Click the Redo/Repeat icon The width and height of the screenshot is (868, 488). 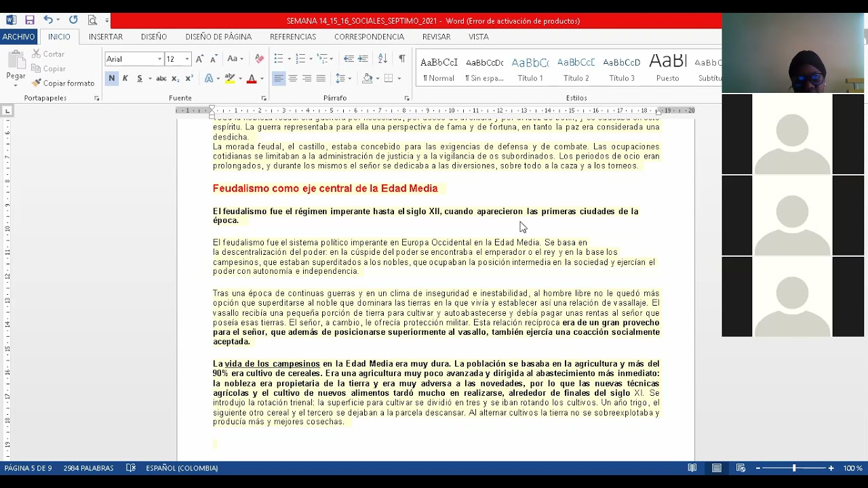(73, 20)
